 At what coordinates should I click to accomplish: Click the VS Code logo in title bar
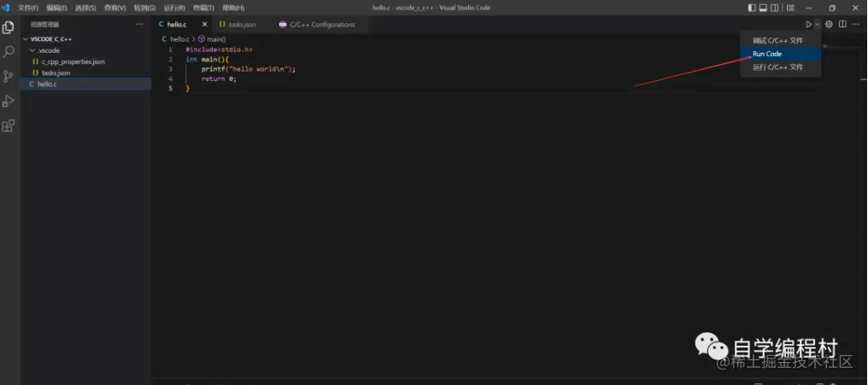pyautogui.click(x=5, y=8)
